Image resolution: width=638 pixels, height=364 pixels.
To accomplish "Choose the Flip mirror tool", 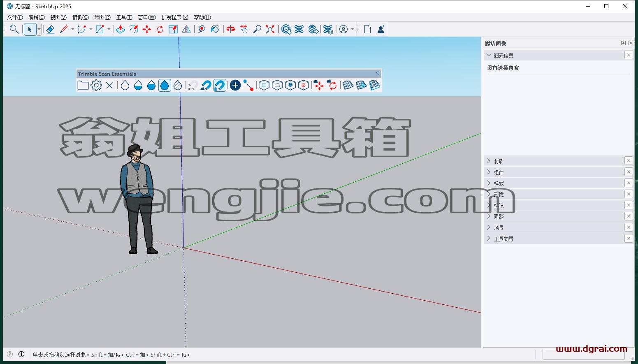I will tap(186, 29).
